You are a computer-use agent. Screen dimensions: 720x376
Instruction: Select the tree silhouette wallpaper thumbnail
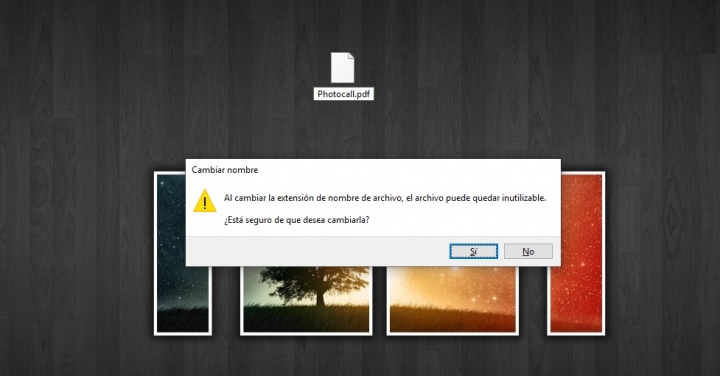pyautogui.click(x=306, y=300)
